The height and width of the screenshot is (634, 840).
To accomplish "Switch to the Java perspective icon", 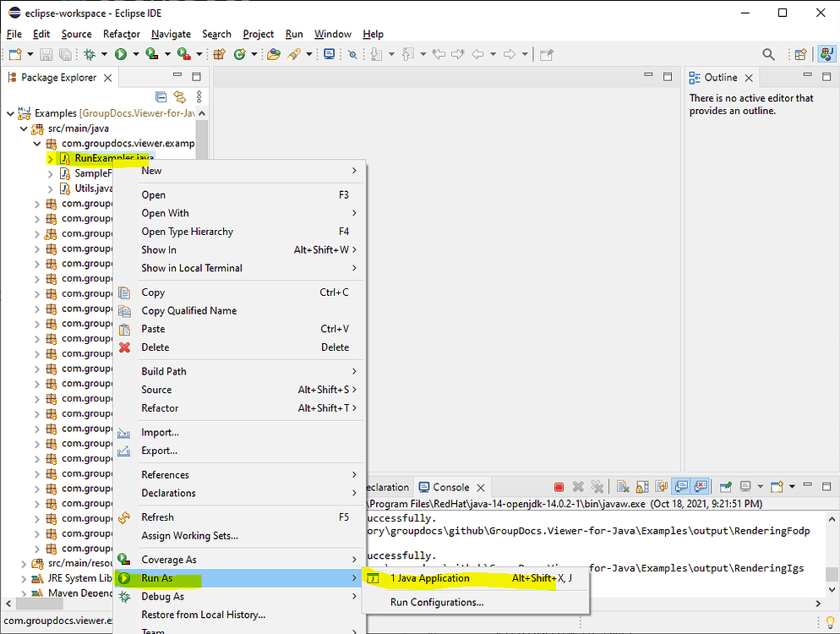I will tap(826, 54).
